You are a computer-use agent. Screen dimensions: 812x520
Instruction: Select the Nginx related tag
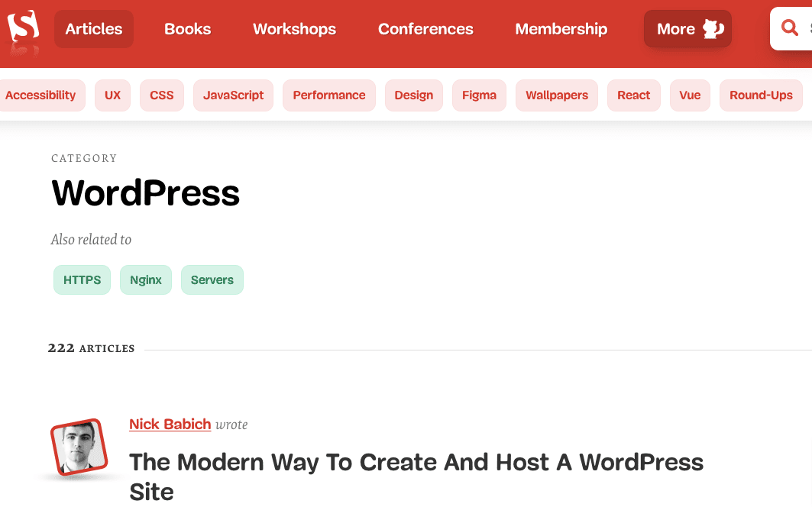pos(146,280)
